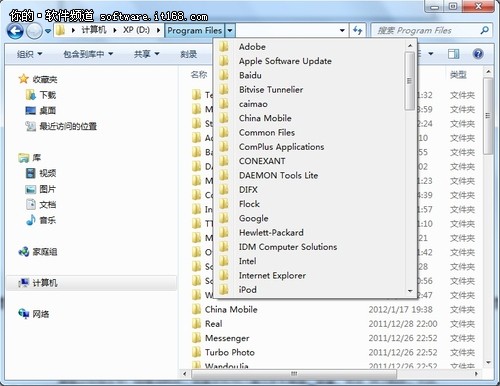Collapse the Program Files breadcrumb dropdown arrow

pos(230,30)
